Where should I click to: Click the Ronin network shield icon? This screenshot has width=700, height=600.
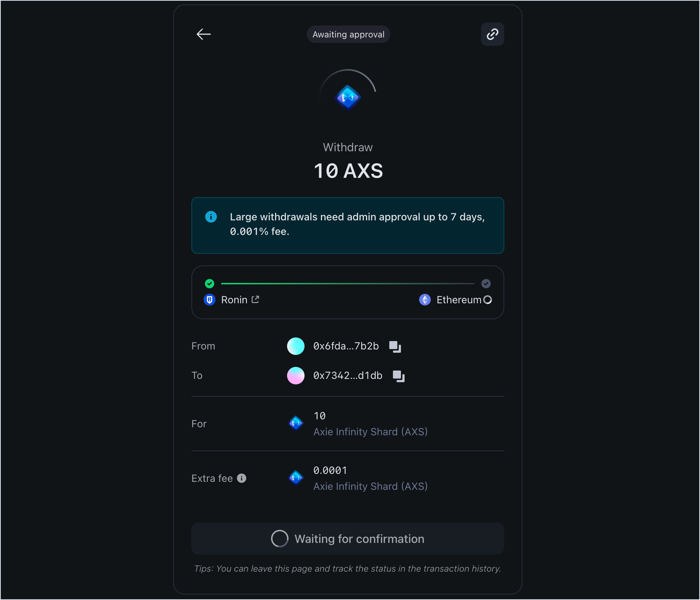[x=209, y=300]
